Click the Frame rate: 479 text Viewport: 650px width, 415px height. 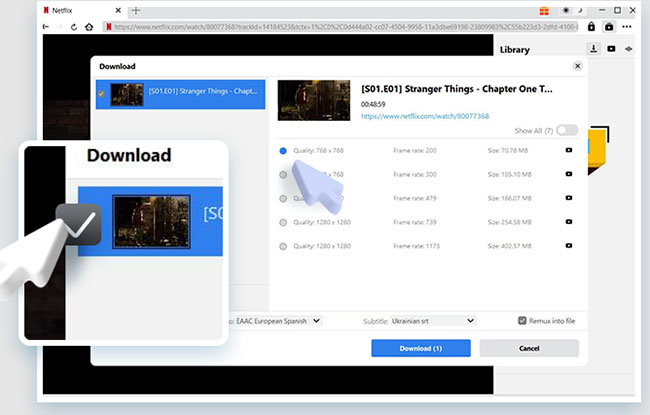tap(415, 198)
